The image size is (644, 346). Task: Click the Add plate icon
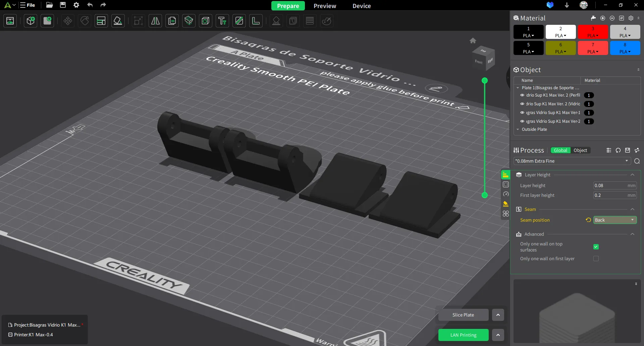tap(47, 21)
